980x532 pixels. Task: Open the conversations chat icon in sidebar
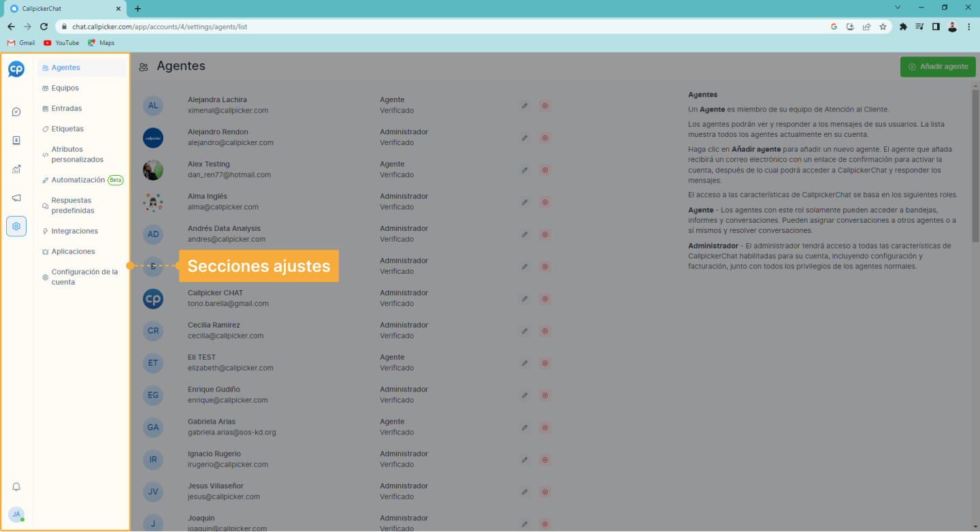[x=16, y=111]
